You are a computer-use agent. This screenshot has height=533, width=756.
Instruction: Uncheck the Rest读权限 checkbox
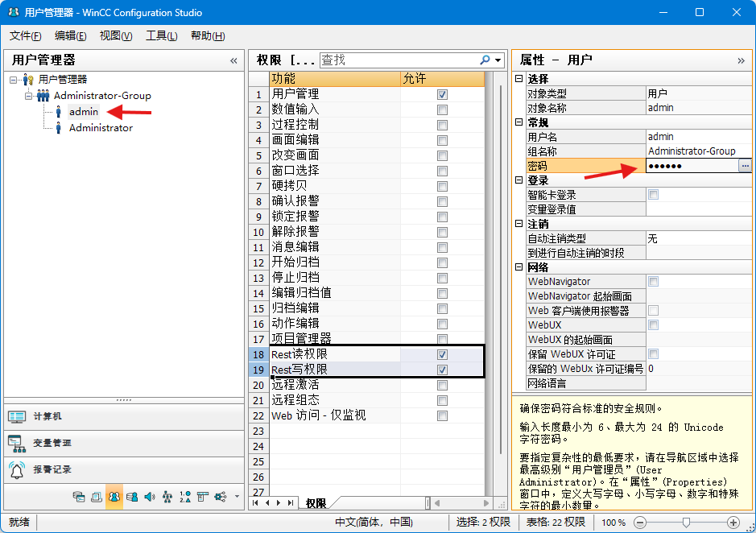pyautogui.click(x=442, y=354)
